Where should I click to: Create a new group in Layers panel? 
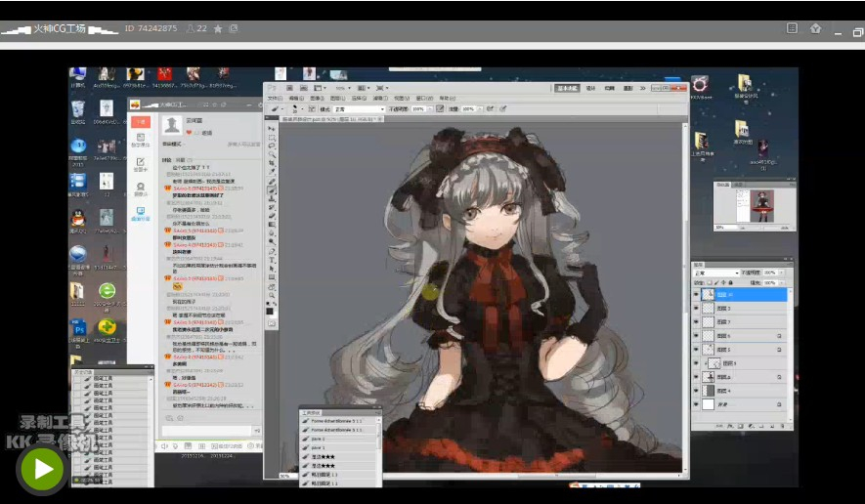(761, 426)
